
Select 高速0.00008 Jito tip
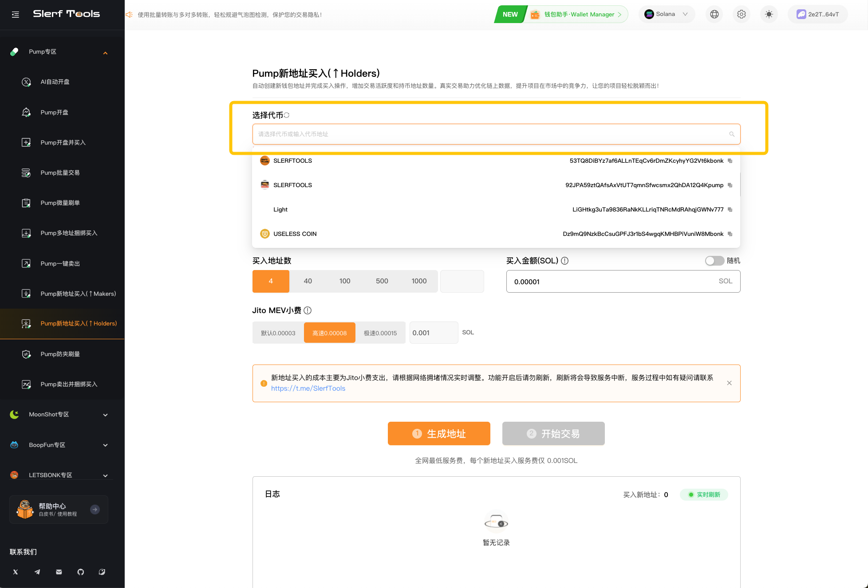330,333
